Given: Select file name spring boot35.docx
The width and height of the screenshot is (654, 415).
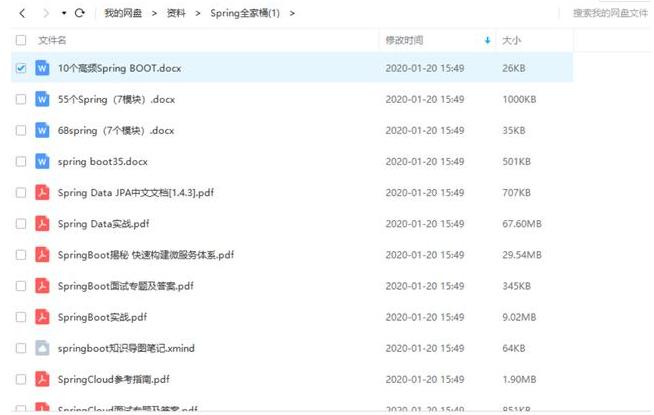Looking at the screenshot, I should (x=103, y=162).
